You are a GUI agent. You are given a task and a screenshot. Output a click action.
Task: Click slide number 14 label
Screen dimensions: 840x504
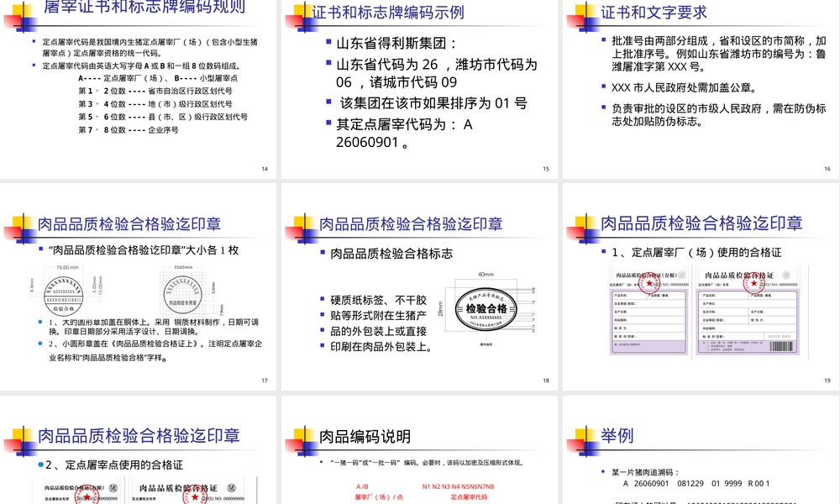[265, 169]
